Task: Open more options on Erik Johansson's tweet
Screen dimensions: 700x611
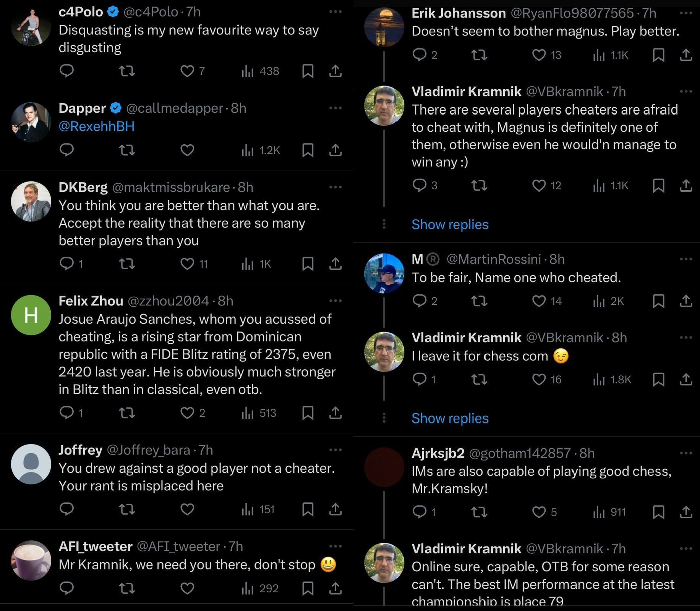Action: [x=686, y=13]
